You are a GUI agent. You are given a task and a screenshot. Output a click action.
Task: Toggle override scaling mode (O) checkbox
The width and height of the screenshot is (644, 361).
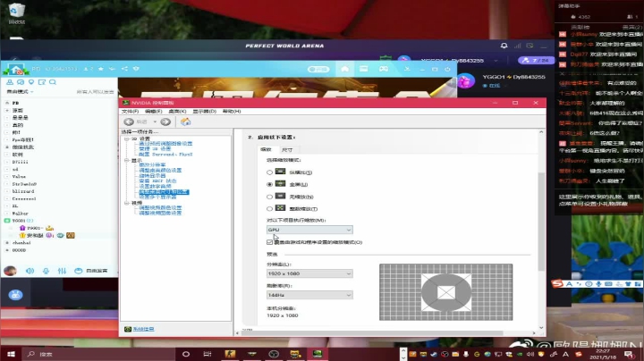pos(269,242)
